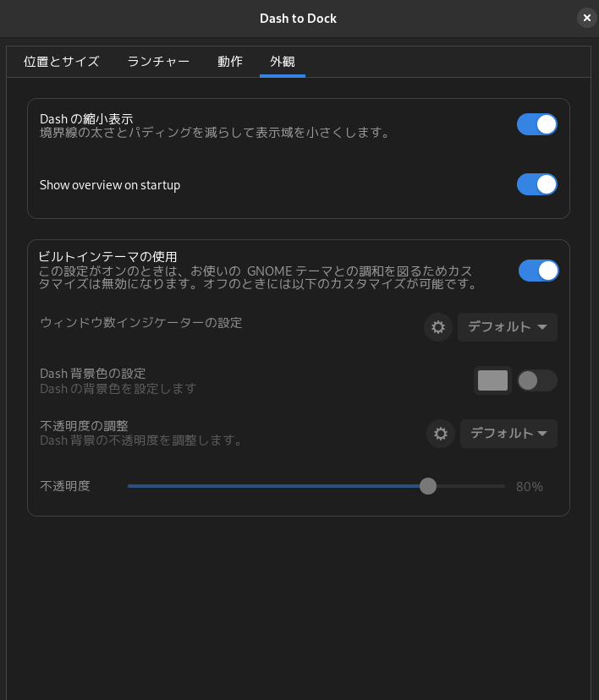Switch to ランチャー tab
This screenshot has width=599, height=700.
pyautogui.click(x=158, y=62)
